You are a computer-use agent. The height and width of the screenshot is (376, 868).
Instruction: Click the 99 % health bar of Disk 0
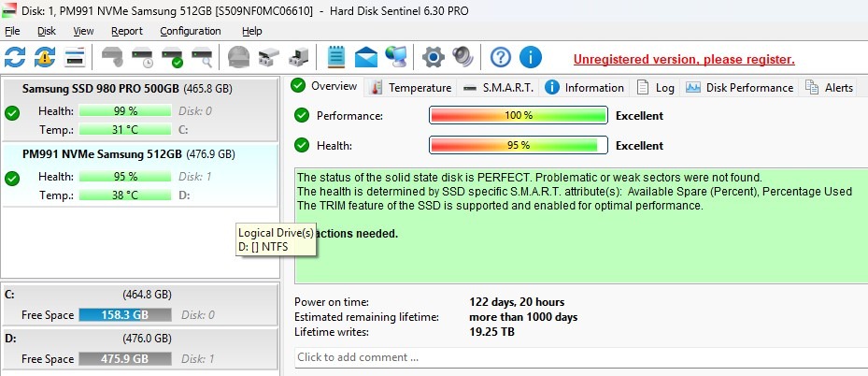(125, 110)
